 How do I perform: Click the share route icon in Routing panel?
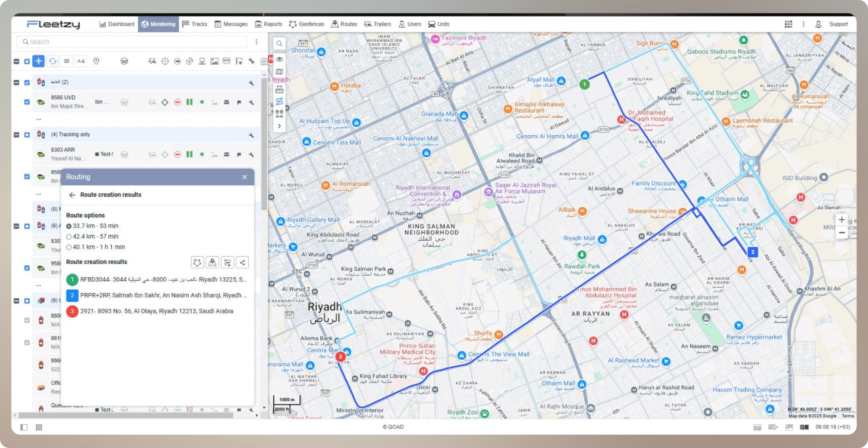point(242,262)
